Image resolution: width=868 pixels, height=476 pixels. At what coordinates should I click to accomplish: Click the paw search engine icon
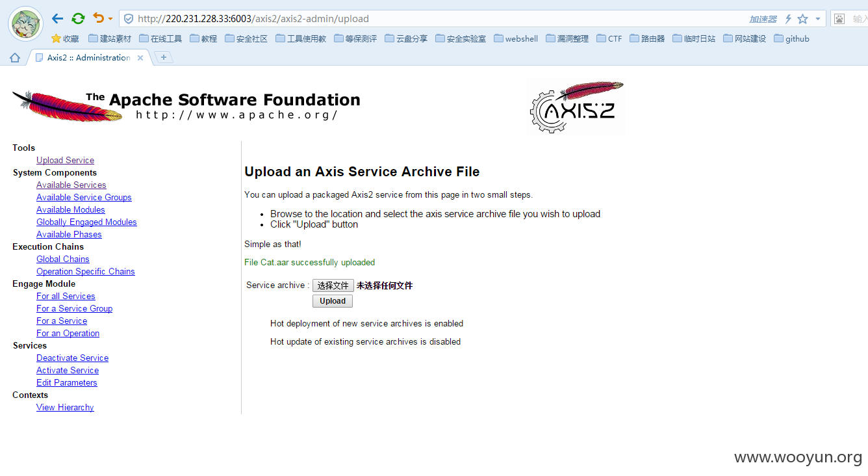click(x=839, y=19)
